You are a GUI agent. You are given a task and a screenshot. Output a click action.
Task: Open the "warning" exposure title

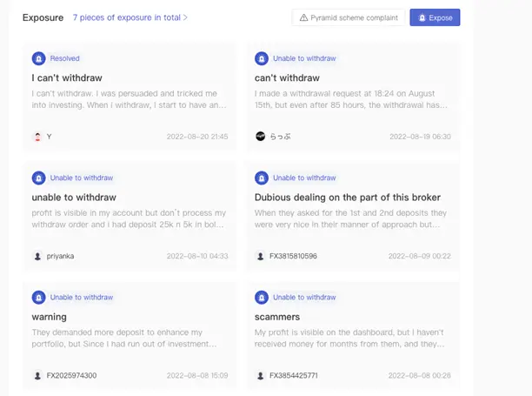pyautogui.click(x=49, y=317)
